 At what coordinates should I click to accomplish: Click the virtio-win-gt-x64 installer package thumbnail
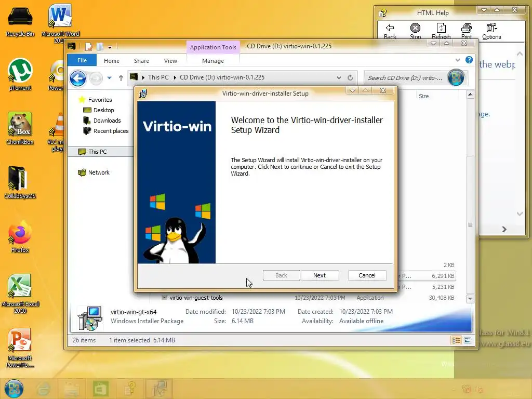point(89,318)
